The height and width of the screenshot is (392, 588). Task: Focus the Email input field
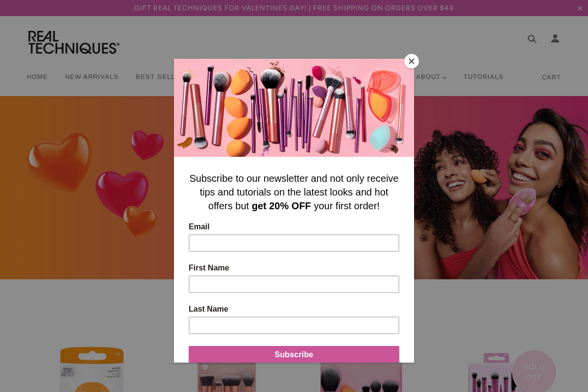(x=294, y=243)
